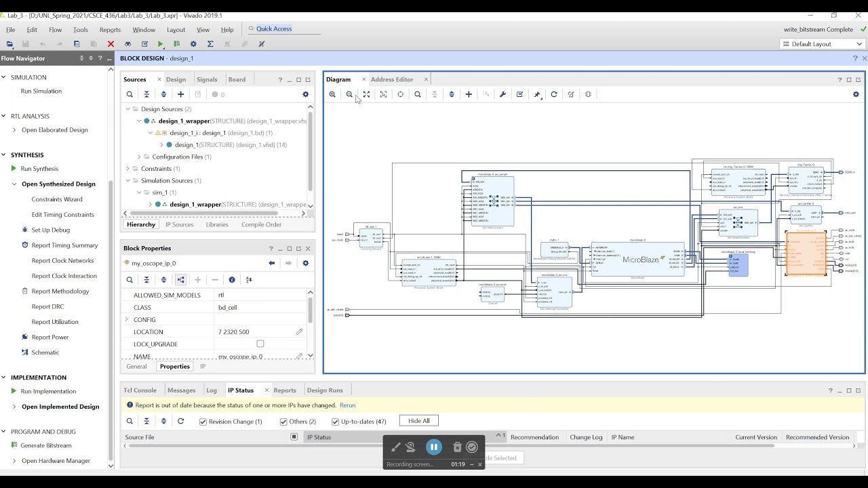Collapse the SIMULATION section

[4, 77]
